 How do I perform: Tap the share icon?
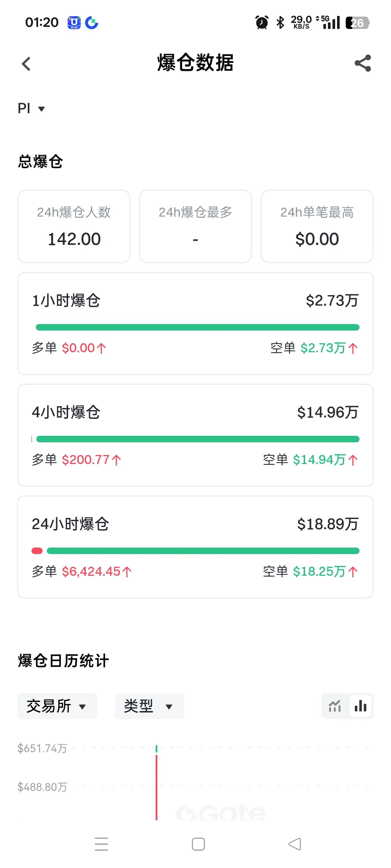pos(363,63)
